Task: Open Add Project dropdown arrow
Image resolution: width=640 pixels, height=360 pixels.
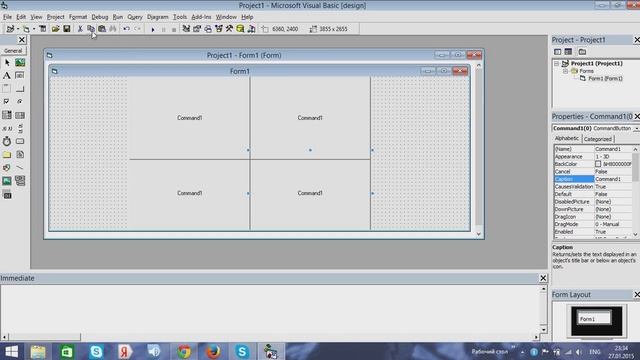Action: [18, 29]
